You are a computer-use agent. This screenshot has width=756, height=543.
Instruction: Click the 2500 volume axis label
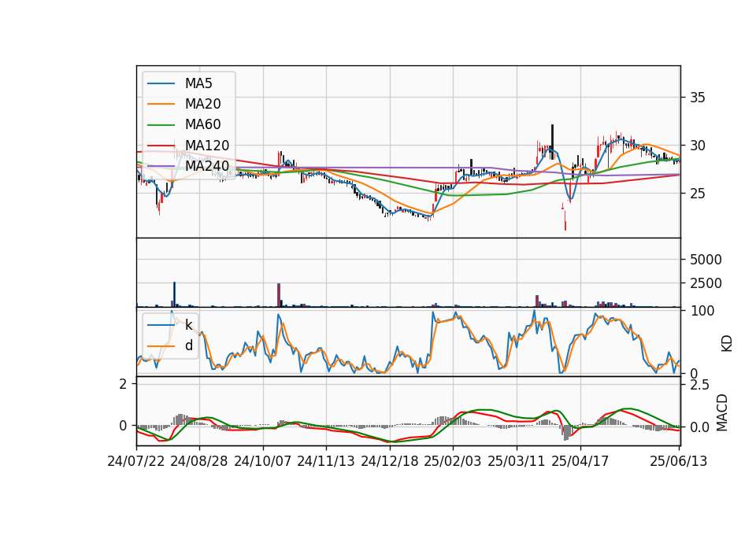click(706, 283)
